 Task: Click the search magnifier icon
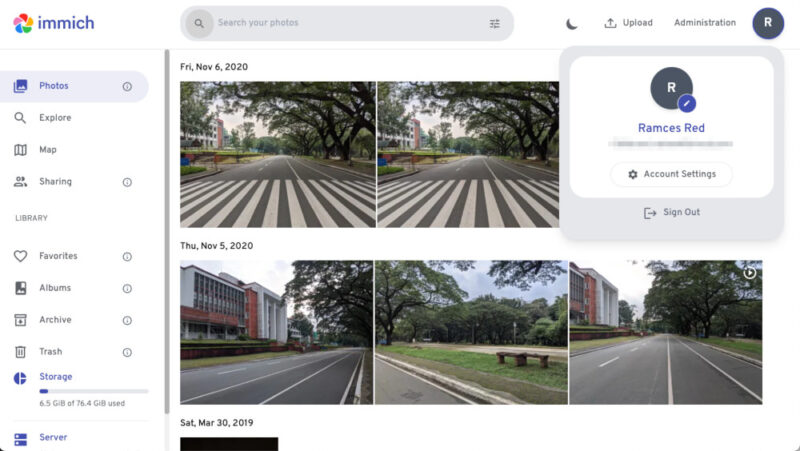click(x=199, y=23)
